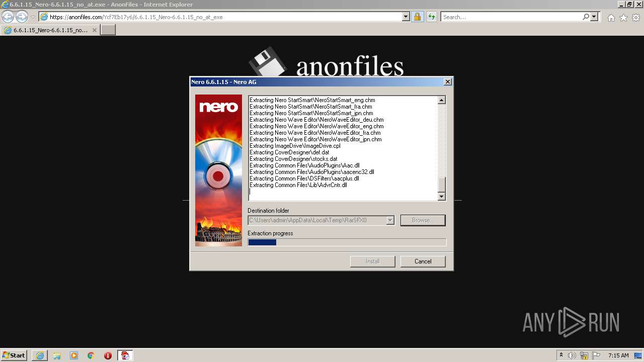644x362 pixels.
Task: Show hidden system tray icons
Action: pyautogui.click(x=561, y=355)
